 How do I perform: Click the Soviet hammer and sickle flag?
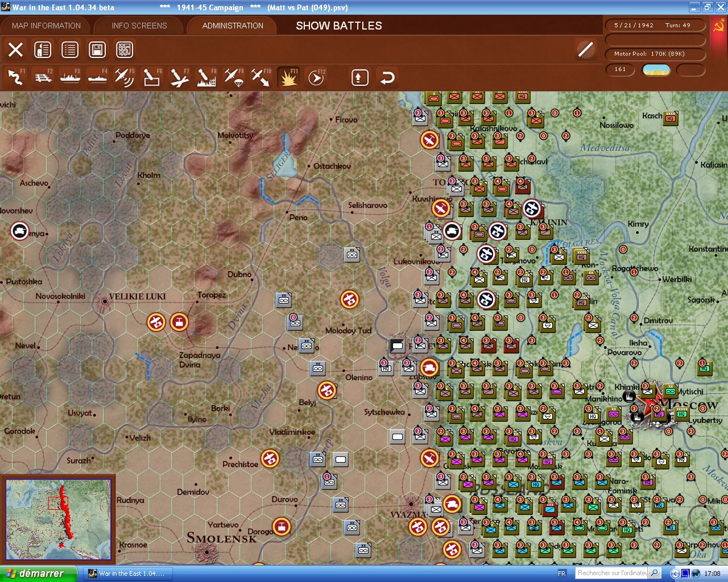point(718,26)
